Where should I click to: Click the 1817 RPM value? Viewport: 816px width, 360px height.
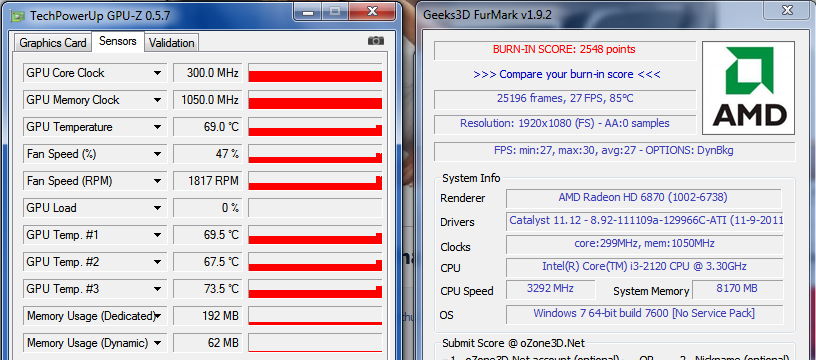tap(207, 182)
